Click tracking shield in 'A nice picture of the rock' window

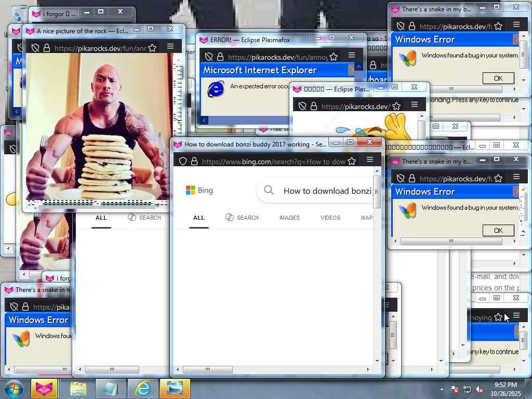pos(35,48)
